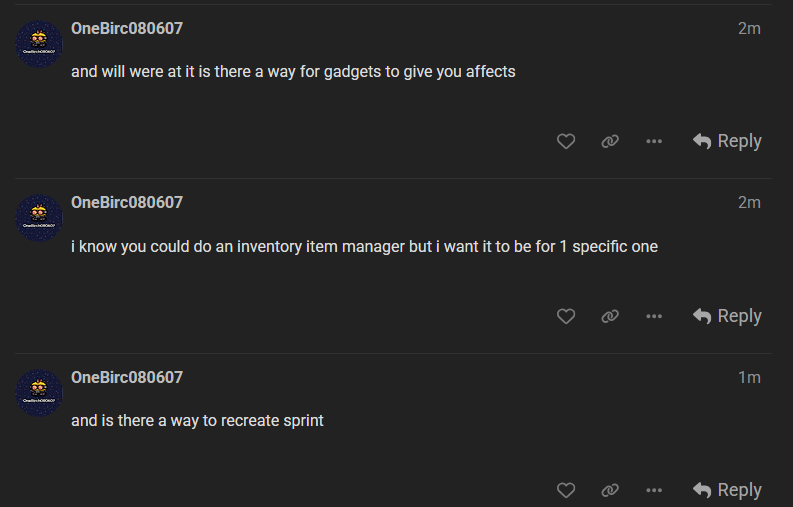The height and width of the screenshot is (507, 793).
Task: Open OneBirc080607 avatar on second post
Action: point(40,218)
